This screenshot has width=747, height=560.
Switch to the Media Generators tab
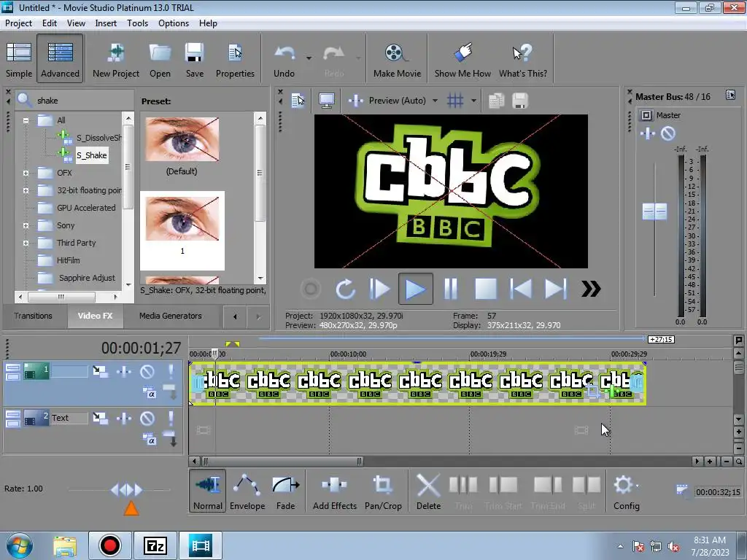170,316
